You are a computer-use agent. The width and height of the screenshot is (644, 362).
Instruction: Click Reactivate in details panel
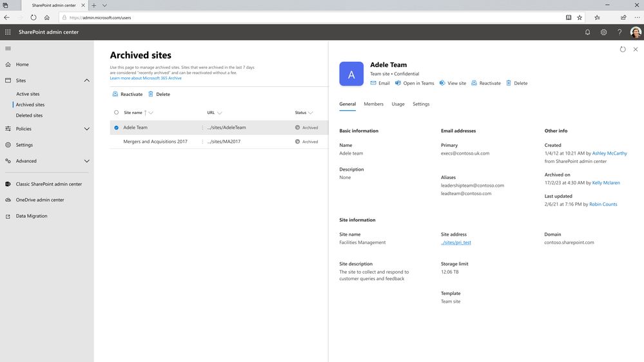tap(486, 83)
